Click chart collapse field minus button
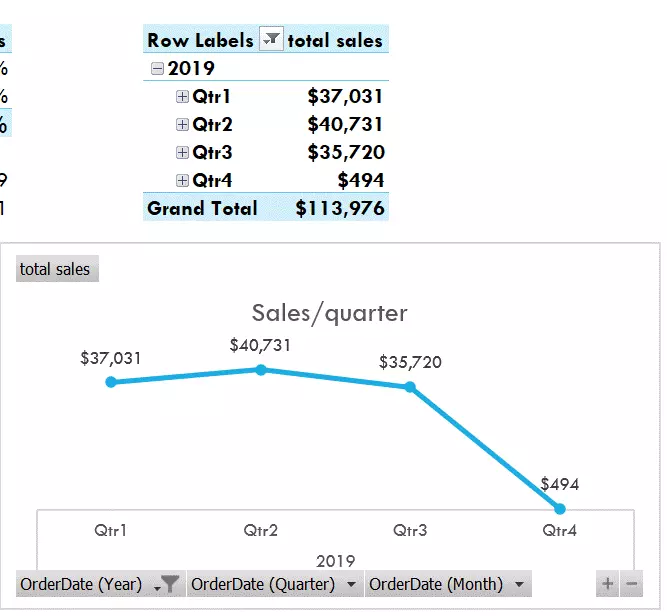 (x=631, y=584)
